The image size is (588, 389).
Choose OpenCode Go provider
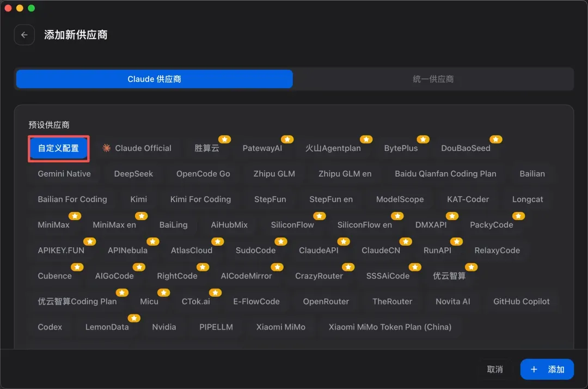coord(203,174)
